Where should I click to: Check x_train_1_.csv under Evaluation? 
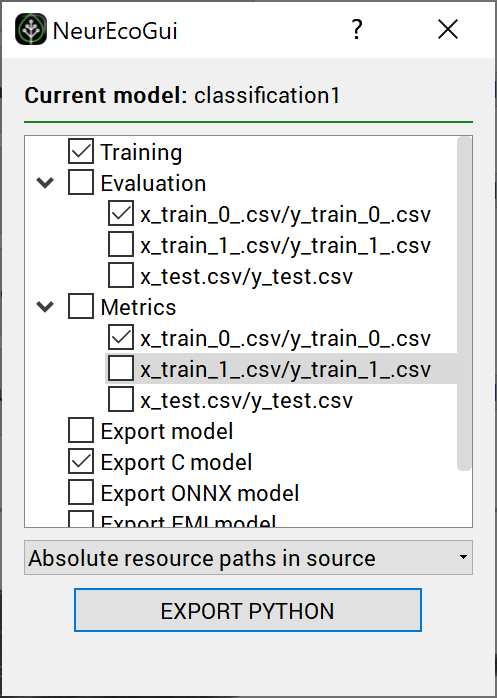pos(121,244)
